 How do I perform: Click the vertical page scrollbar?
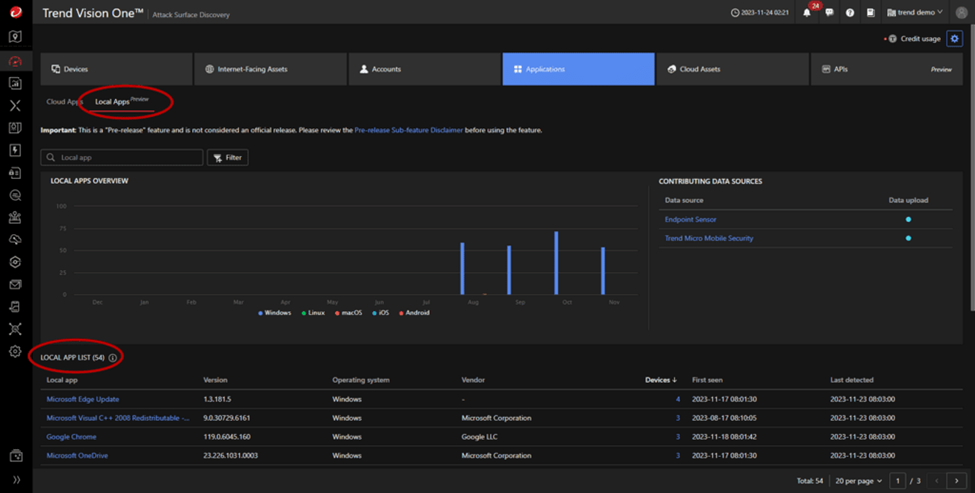pos(971,168)
